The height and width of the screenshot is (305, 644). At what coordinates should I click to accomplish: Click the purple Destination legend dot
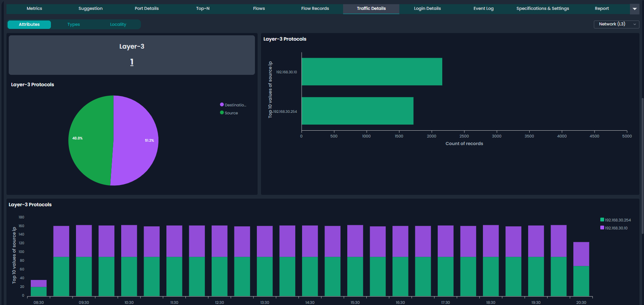tap(222, 104)
